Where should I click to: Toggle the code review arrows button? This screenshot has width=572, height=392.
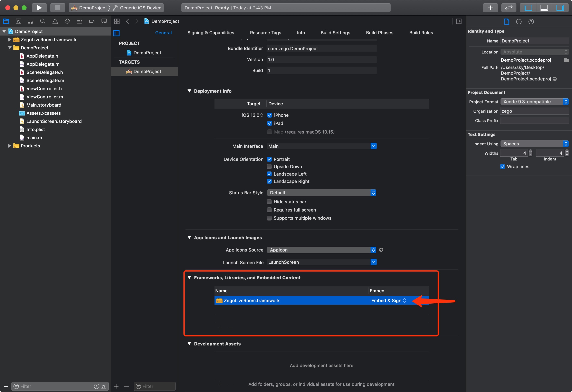point(508,8)
